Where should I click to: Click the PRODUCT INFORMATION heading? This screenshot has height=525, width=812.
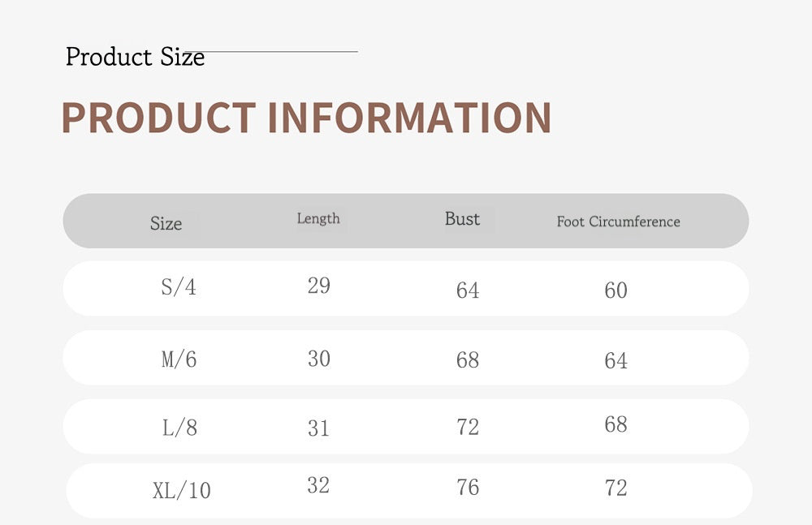coord(306,118)
